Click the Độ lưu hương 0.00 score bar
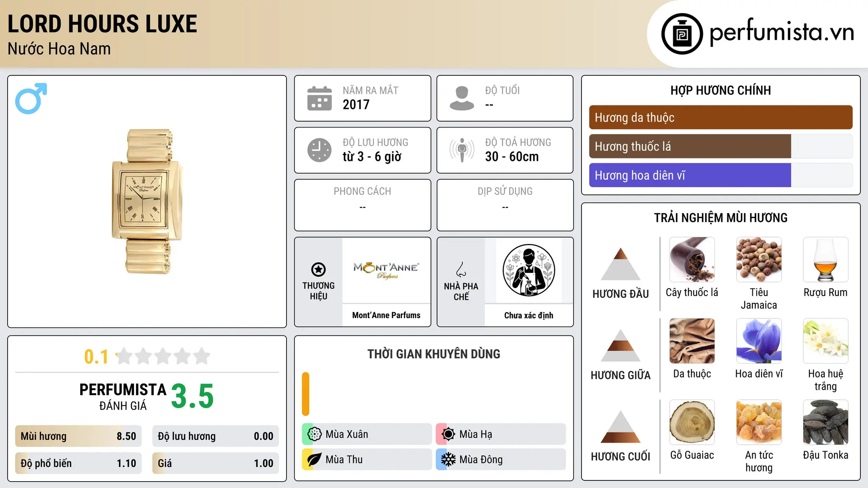Viewport: 868px width, 488px height. pyautogui.click(x=215, y=436)
